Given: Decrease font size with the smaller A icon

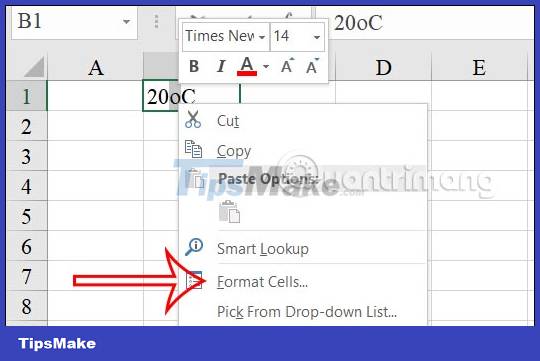Looking at the screenshot, I should click(x=312, y=66).
